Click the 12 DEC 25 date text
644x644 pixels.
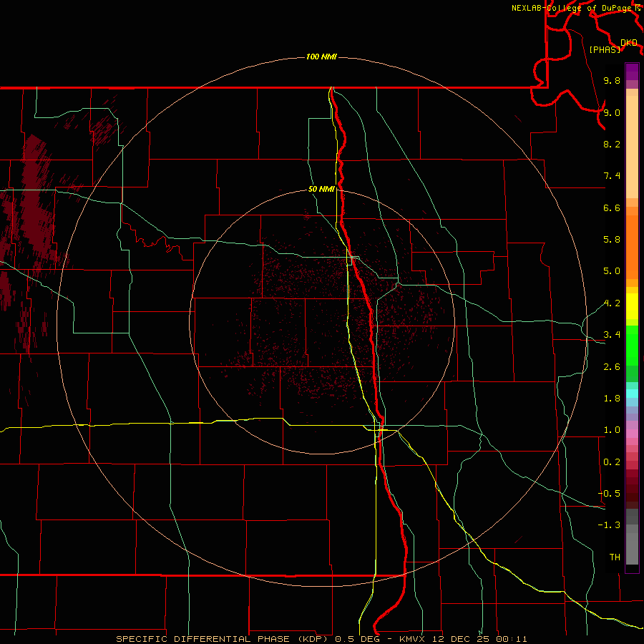460,639
